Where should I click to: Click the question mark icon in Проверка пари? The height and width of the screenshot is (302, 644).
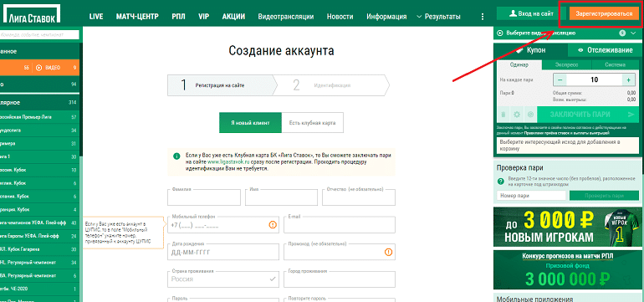pyautogui.click(x=501, y=182)
